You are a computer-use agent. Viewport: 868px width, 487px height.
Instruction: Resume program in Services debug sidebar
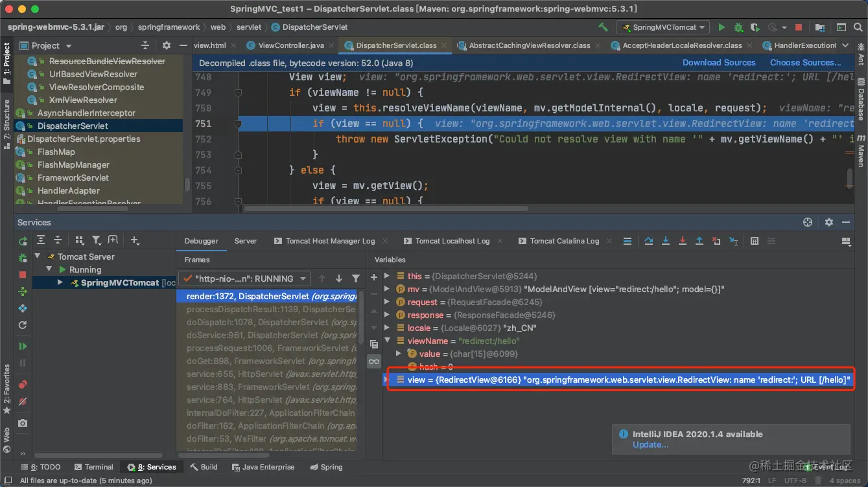coord(23,346)
